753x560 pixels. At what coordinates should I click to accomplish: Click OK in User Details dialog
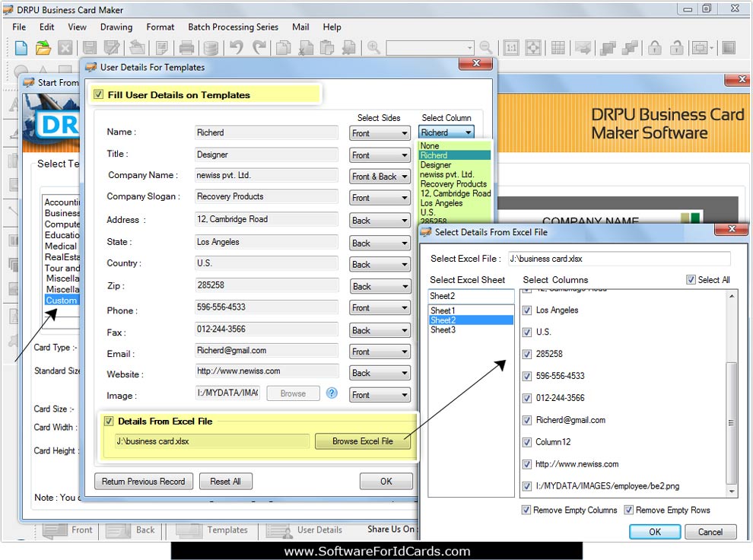pyautogui.click(x=386, y=481)
